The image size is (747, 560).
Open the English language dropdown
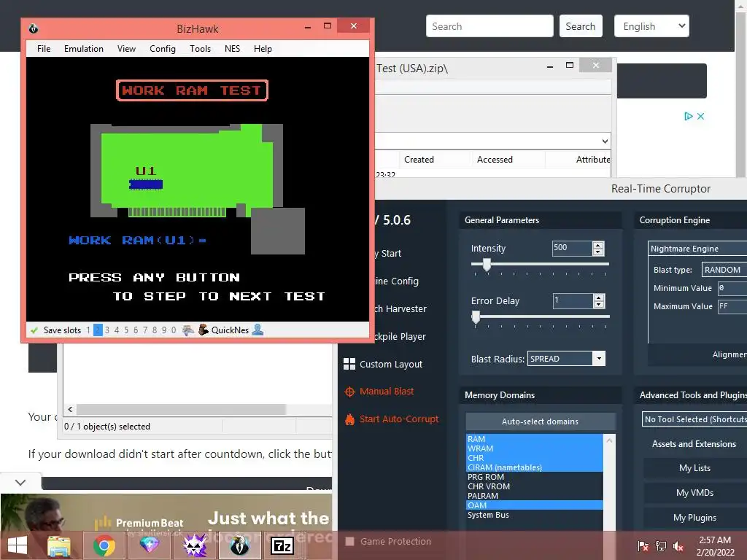tap(651, 26)
